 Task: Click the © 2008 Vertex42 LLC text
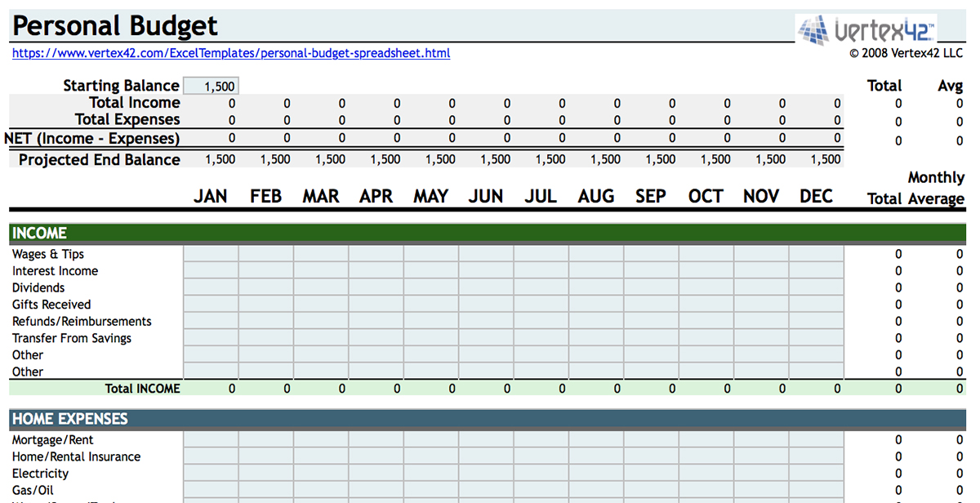pos(906,54)
